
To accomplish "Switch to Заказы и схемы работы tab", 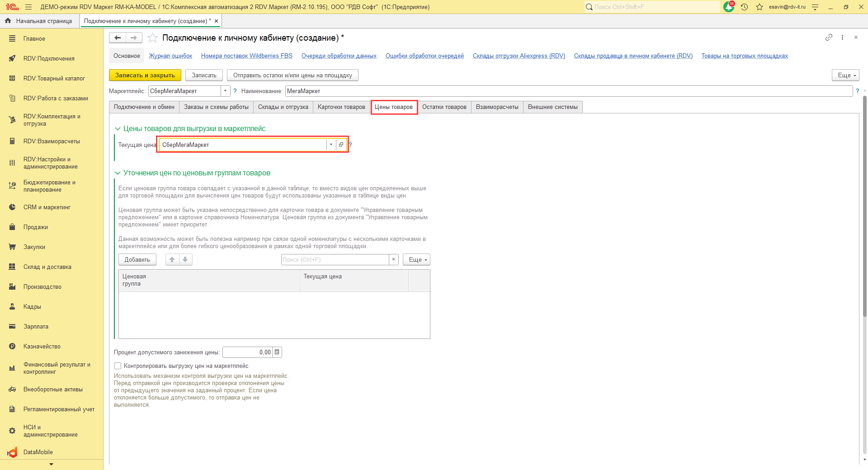I will point(216,107).
